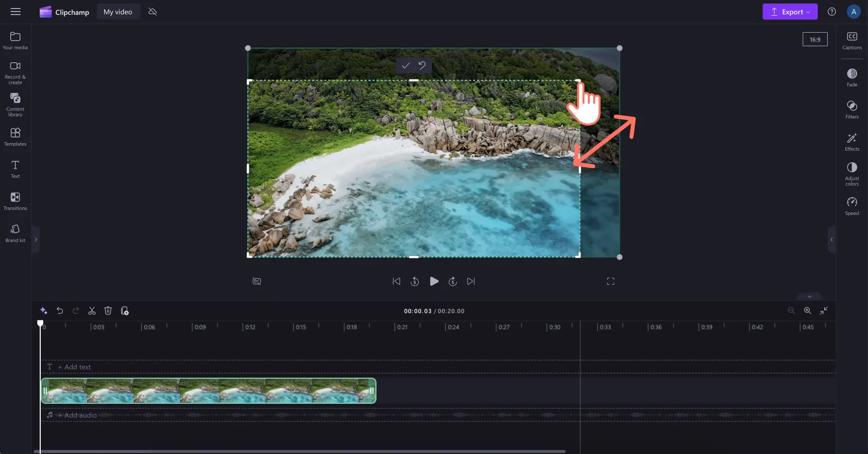Viewport: 868px width, 454px height.
Task: Collapse the right property panel chevron
Action: (x=831, y=240)
